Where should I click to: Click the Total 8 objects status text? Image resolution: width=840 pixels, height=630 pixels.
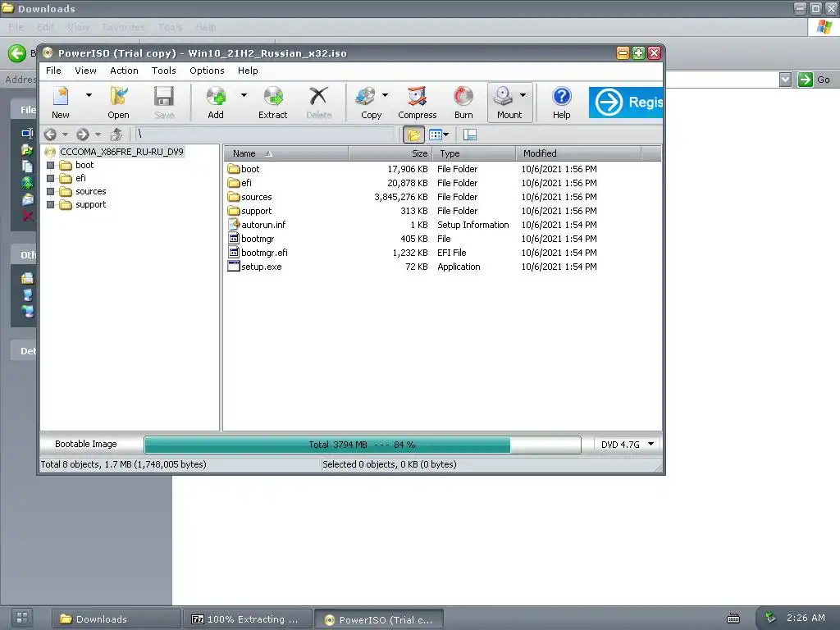pyautogui.click(x=123, y=464)
